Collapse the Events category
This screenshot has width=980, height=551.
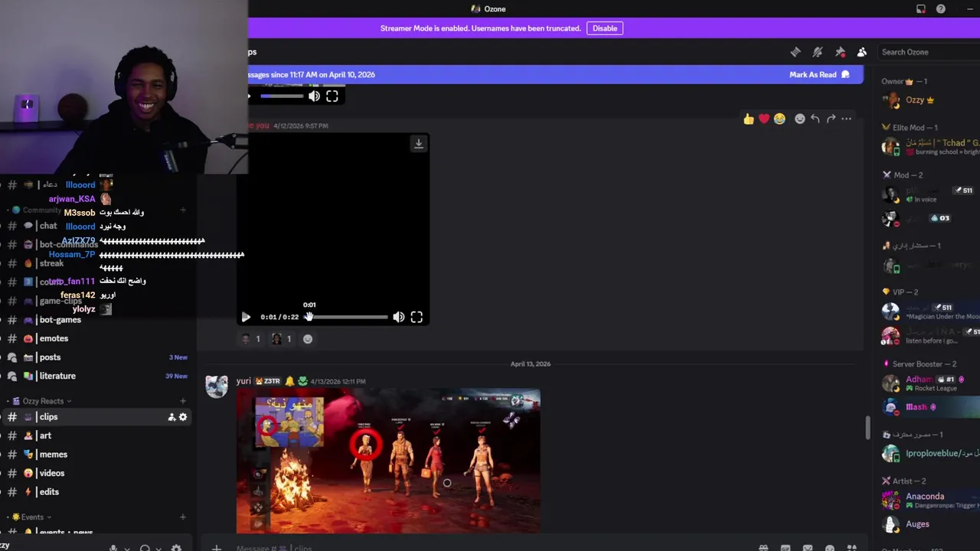click(x=32, y=517)
